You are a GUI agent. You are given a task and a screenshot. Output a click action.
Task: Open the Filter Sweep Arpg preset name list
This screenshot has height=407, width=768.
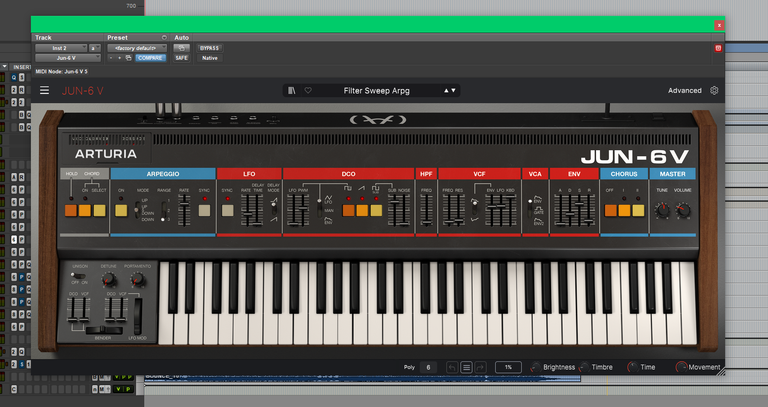point(376,91)
